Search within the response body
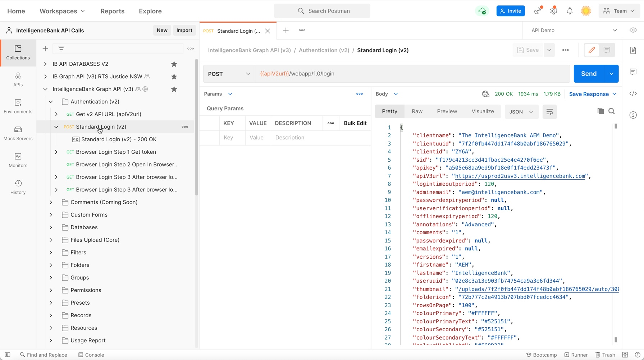The height and width of the screenshot is (360, 644). (612, 111)
